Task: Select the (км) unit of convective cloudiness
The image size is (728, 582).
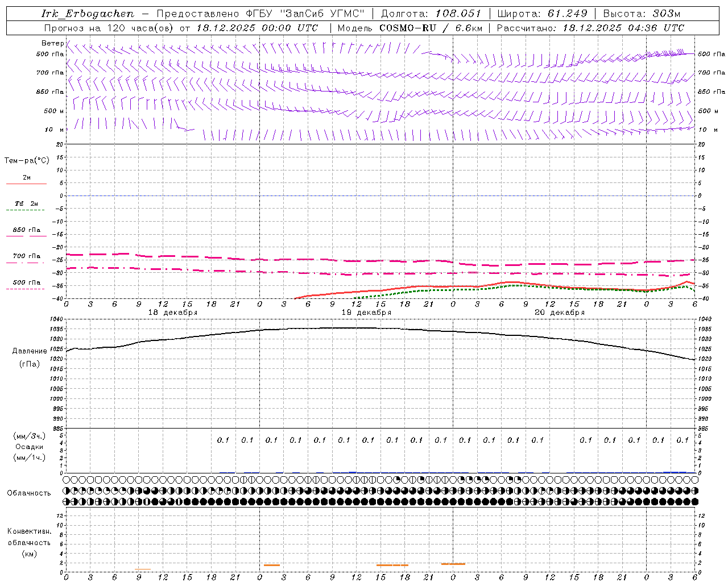Action: click(x=30, y=554)
